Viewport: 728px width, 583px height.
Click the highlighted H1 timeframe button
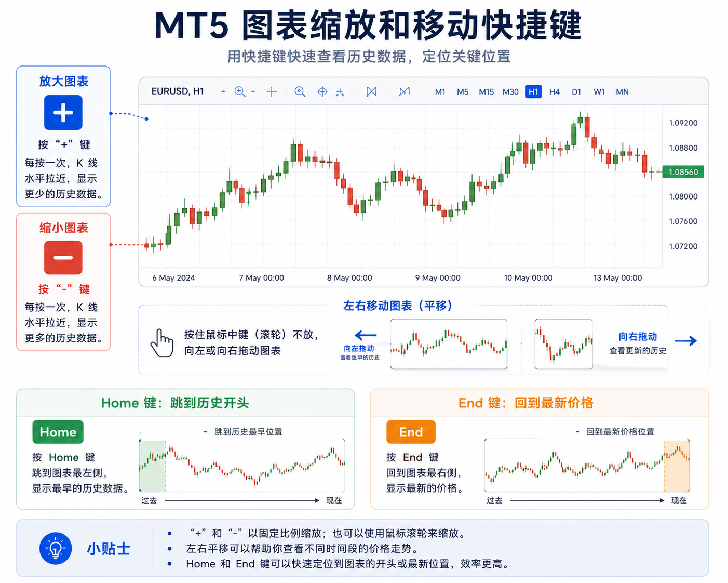pos(533,91)
